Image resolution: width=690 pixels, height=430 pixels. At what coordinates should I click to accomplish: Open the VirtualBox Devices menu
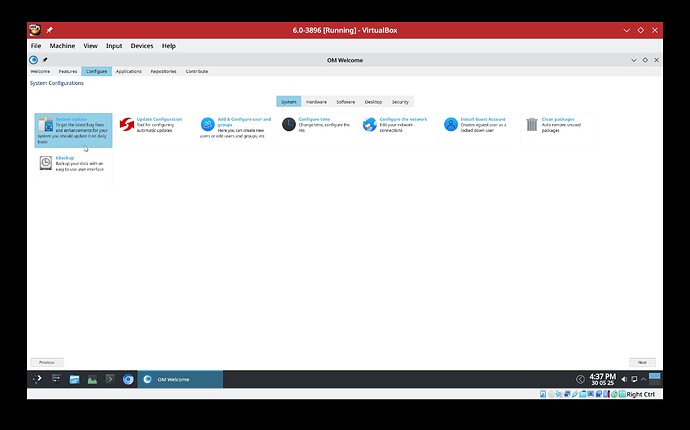(142, 46)
